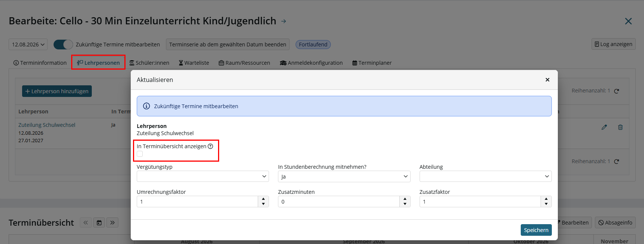Click the Bearbeiten button in Terminübersicht
This screenshot has height=244, width=644.
pyautogui.click(x=574, y=223)
